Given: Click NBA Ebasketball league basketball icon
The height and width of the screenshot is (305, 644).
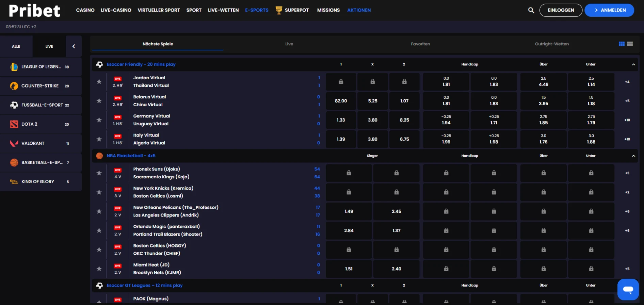Looking at the screenshot, I should (99, 156).
